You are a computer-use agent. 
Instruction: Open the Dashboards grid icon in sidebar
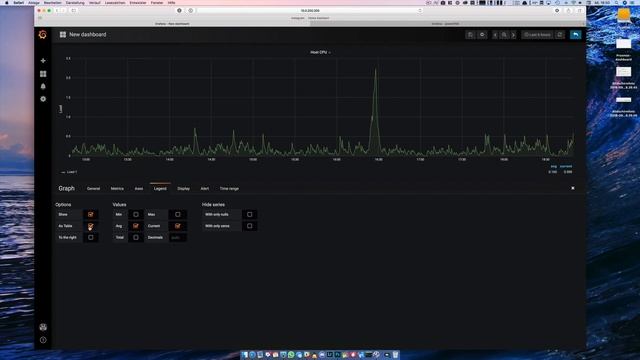coord(43,74)
